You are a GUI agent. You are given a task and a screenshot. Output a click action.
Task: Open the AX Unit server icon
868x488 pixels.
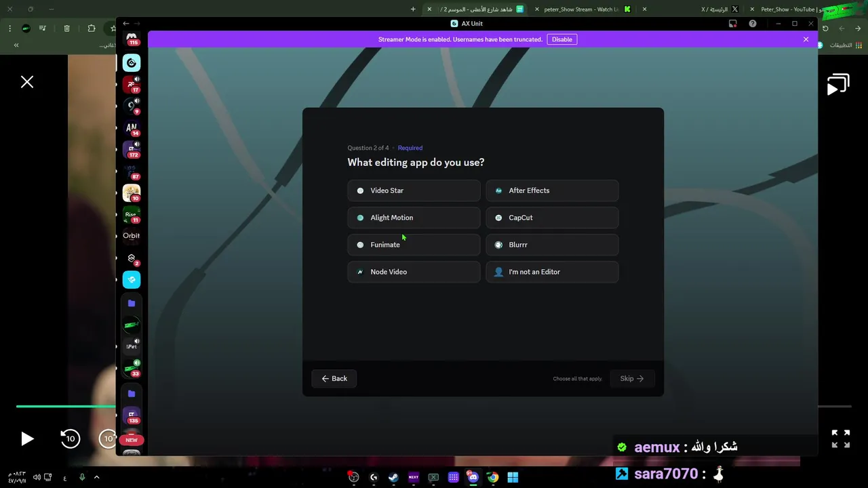(132, 63)
